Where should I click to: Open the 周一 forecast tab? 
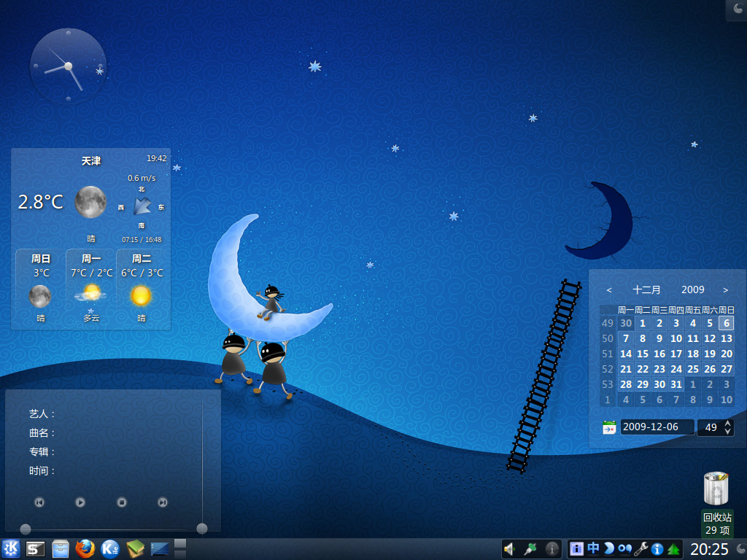(x=91, y=259)
